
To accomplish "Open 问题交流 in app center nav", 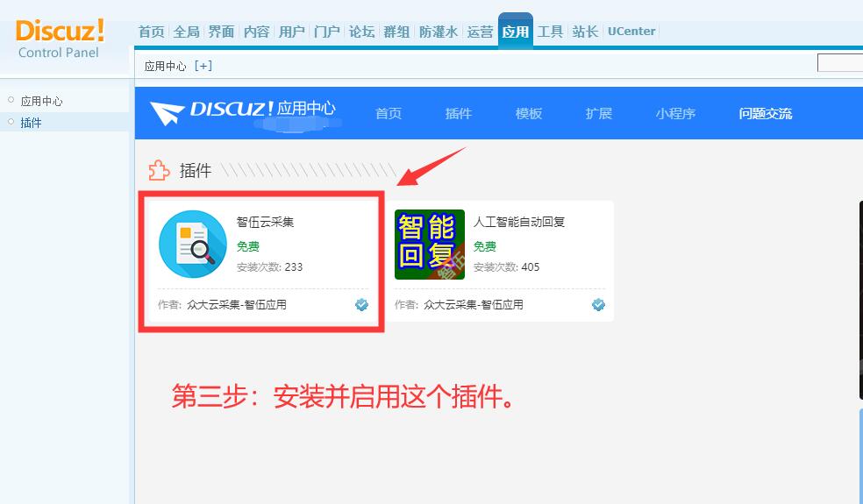I will click(x=765, y=113).
